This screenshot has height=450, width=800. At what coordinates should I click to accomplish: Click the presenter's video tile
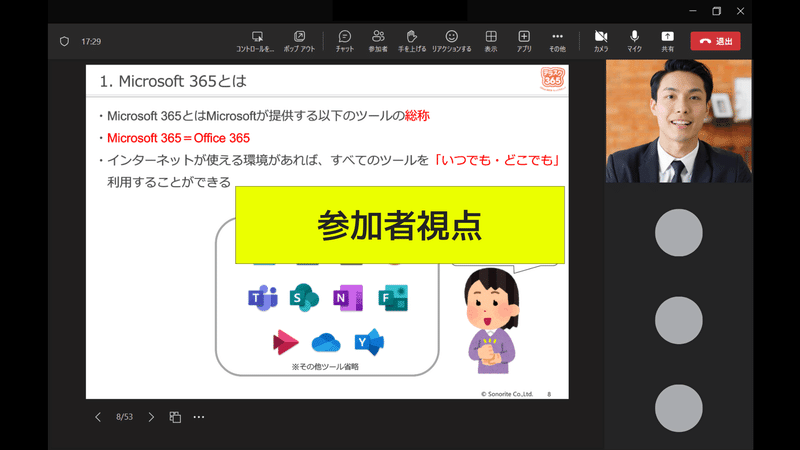pos(679,121)
